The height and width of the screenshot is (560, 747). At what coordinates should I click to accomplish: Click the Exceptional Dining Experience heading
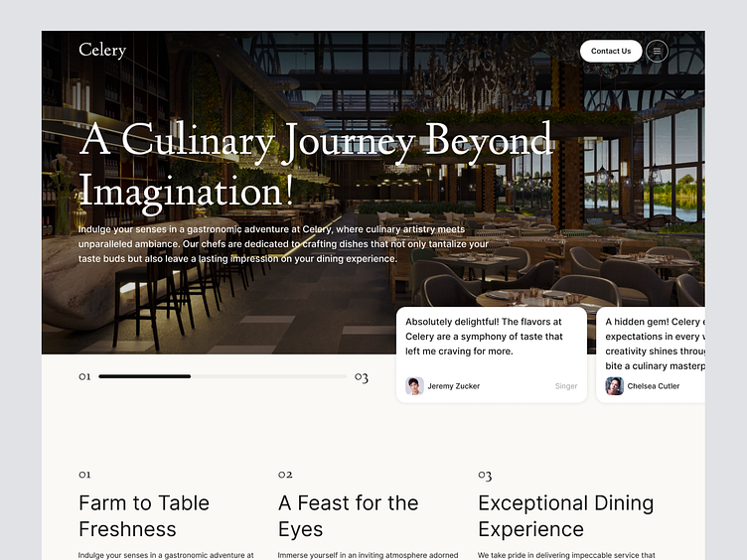(566, 516)
